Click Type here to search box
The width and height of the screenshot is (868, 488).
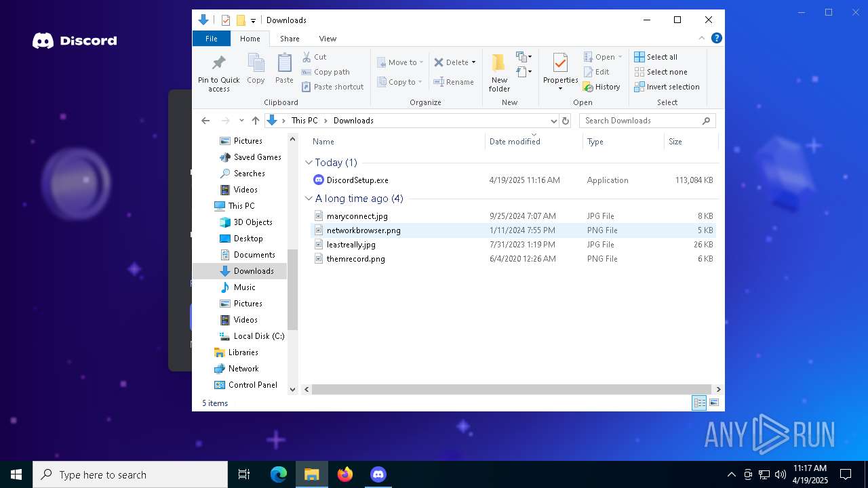coord(130,474)
